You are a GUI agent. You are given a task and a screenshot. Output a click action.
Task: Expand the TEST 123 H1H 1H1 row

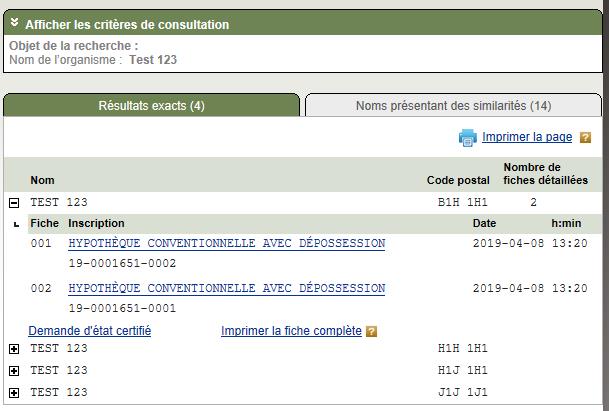(14, 349)
